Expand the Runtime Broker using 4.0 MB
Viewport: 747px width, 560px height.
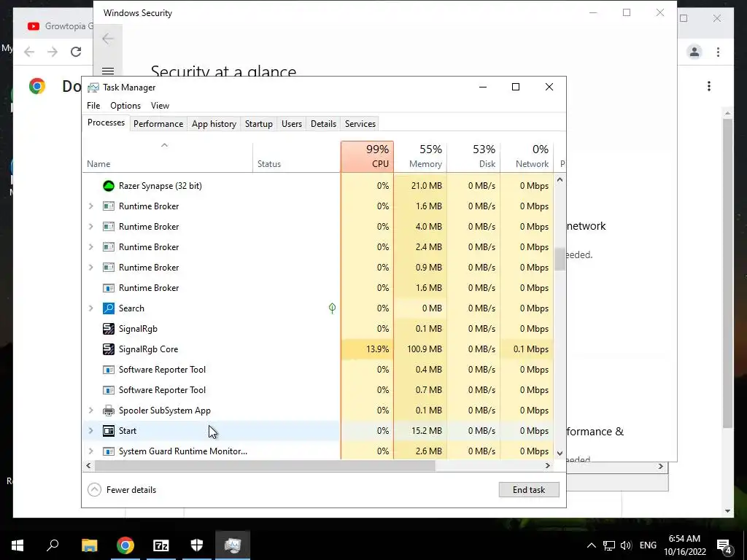tap(91, 227)
